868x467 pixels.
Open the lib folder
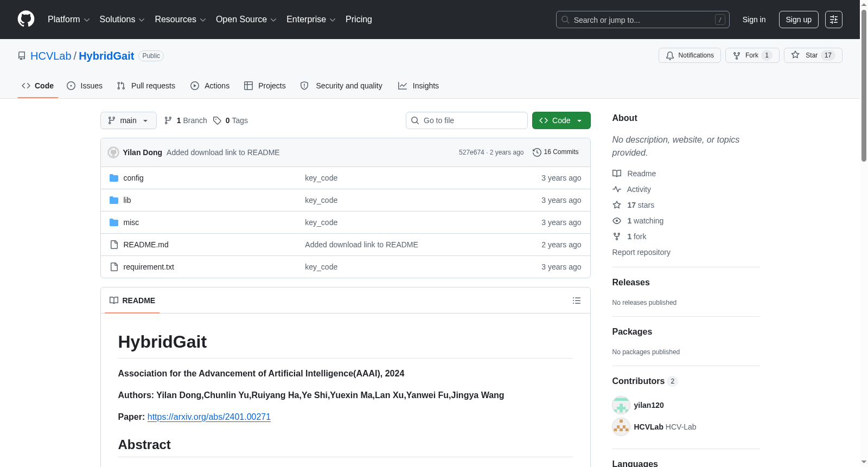coord(127,200)
